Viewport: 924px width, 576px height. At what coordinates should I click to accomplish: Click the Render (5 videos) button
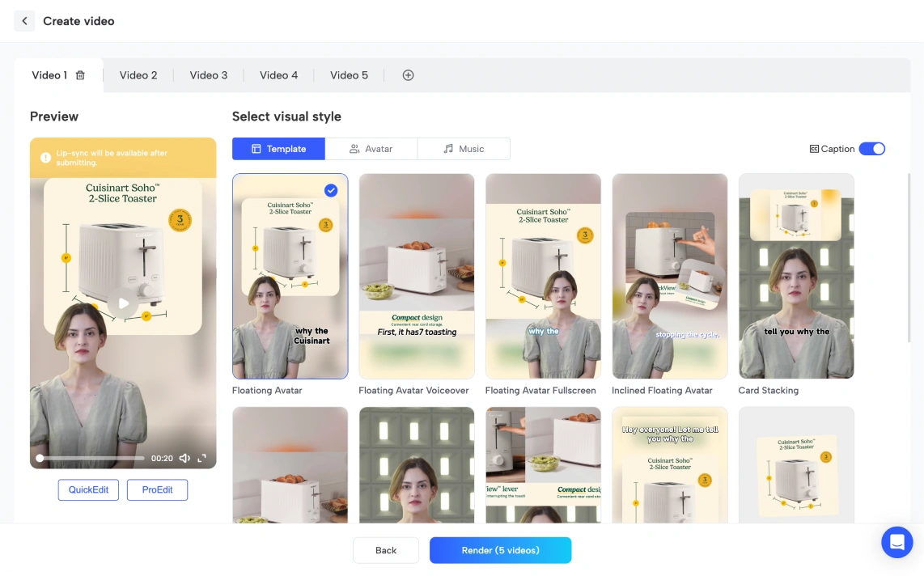500,550
